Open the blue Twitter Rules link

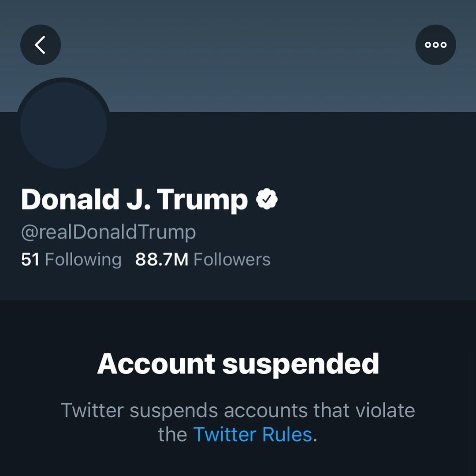253,435
